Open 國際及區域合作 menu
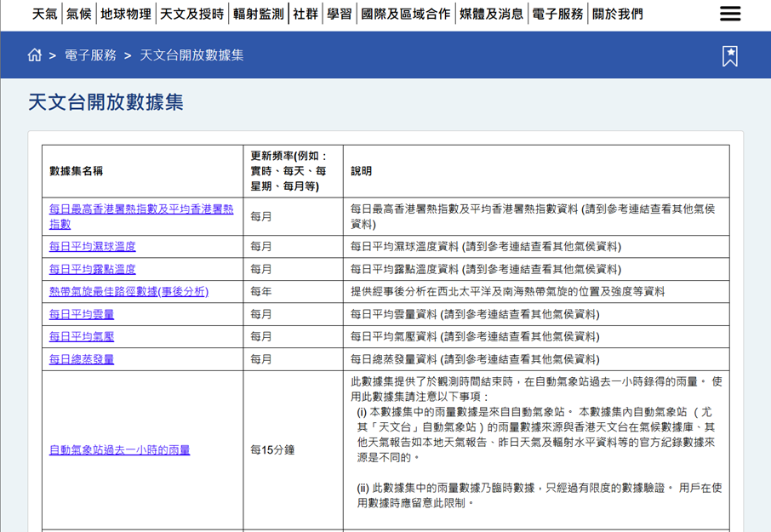The width and height of the screenshot is (771, 532). [405, 14]
